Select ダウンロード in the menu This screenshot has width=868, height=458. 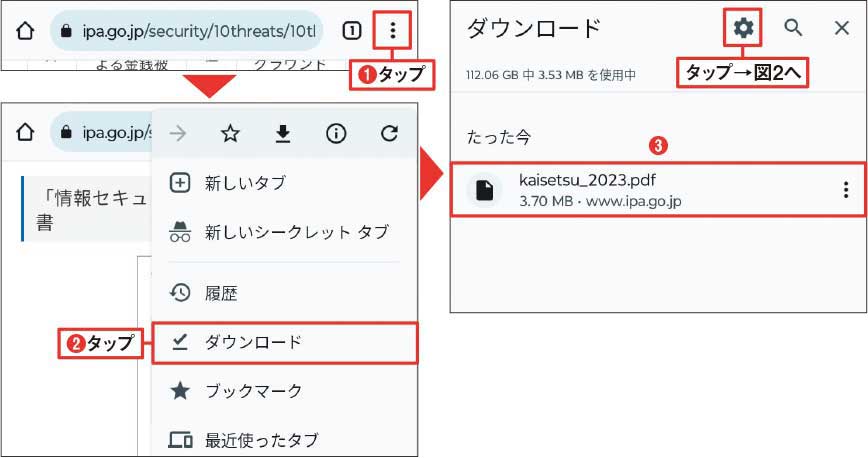pos(284,343)
